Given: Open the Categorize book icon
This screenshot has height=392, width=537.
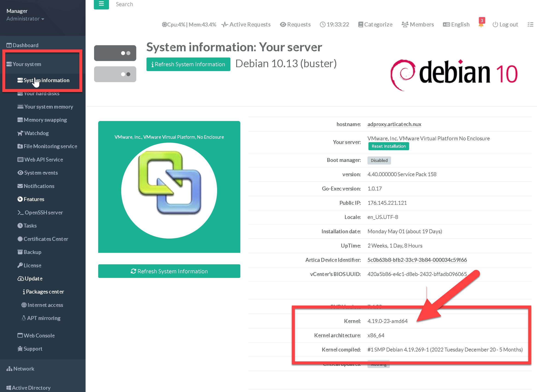Looking at the screenshot, I should point(360,24).
